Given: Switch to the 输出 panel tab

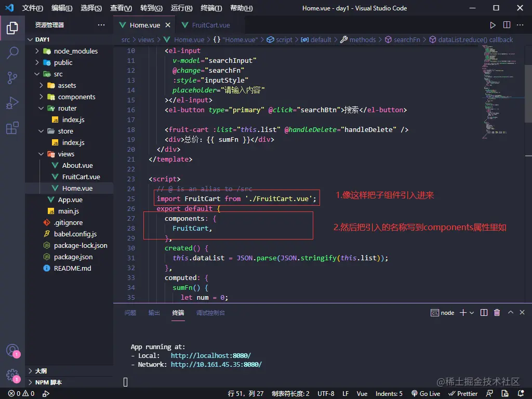Looking at the screenshot, I should (x=154, y=312).
